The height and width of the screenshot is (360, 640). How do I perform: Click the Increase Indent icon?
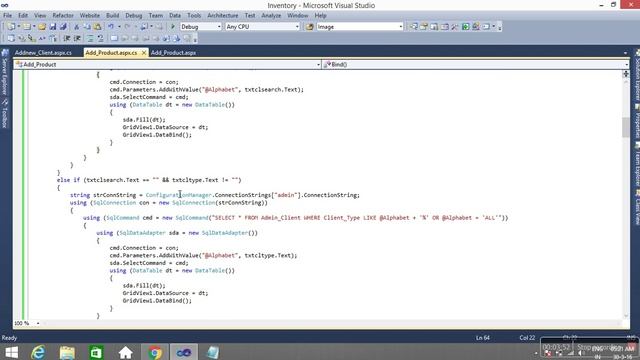point(77,39)
